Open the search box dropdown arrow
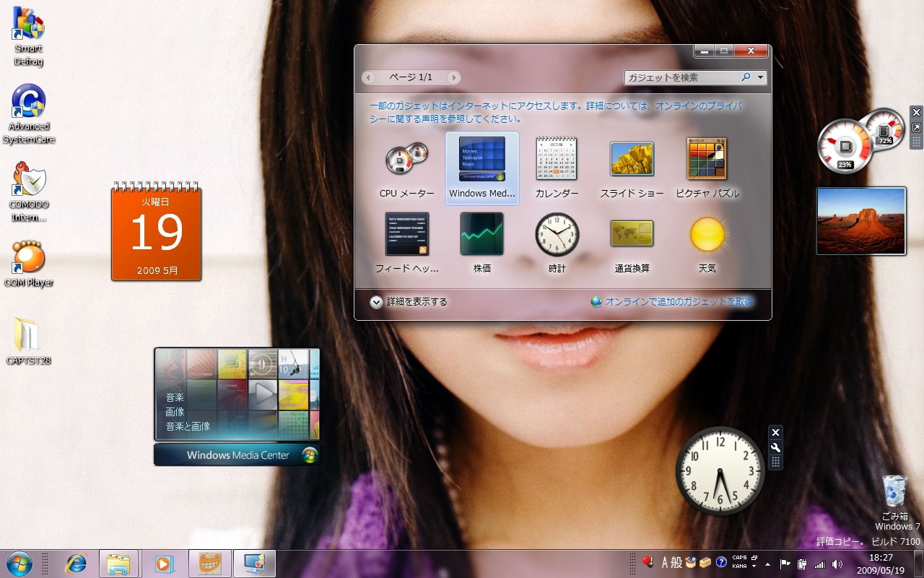This screenshot has height=578, width=924. [761, 77]
